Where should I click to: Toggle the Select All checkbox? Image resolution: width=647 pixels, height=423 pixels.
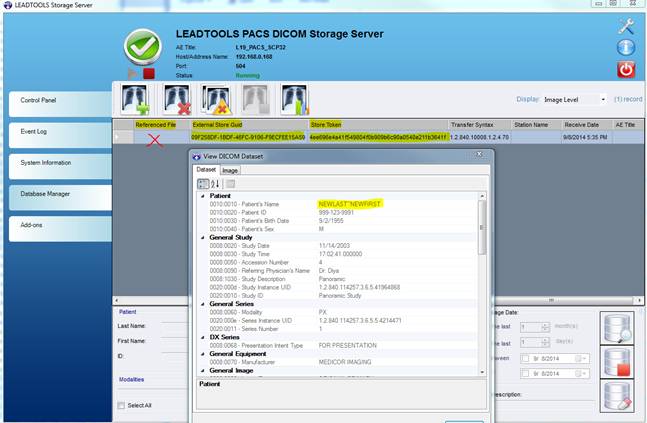121,405
